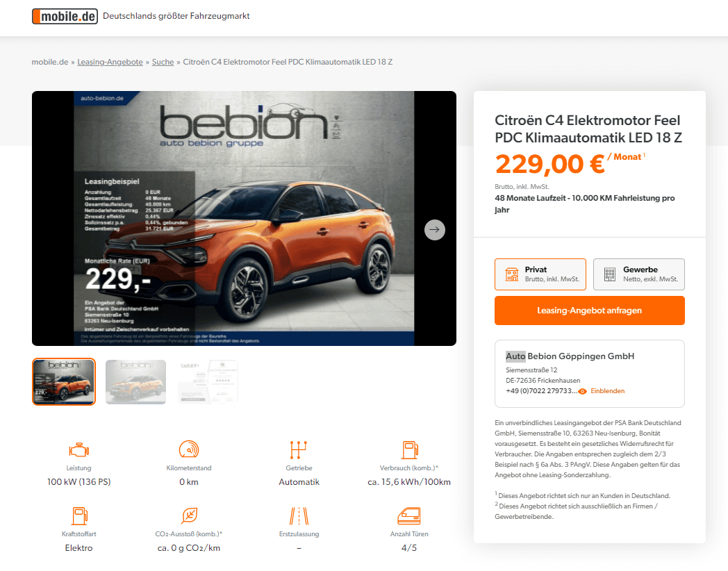The image size is (728, 571).
Task: Click the Anzahl Türen car door icon
Action: (x=409, y=515)
